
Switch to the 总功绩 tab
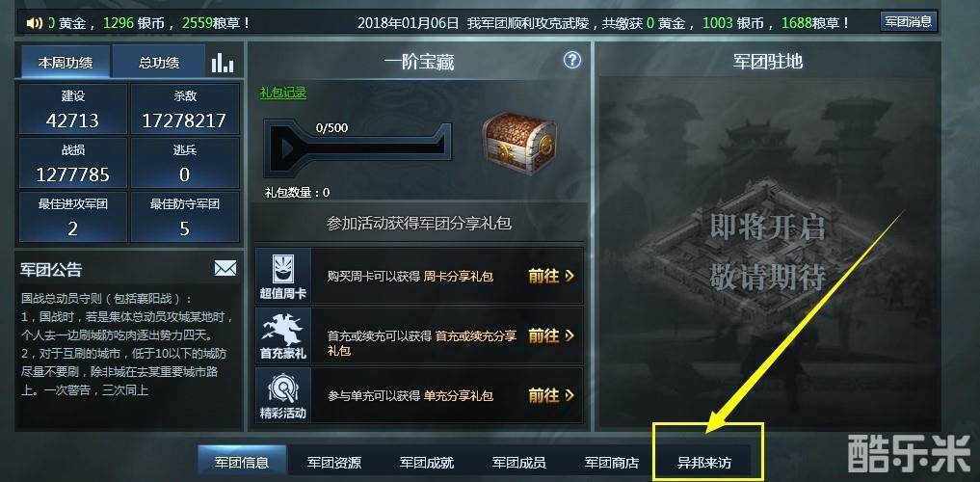pos(159,62)
